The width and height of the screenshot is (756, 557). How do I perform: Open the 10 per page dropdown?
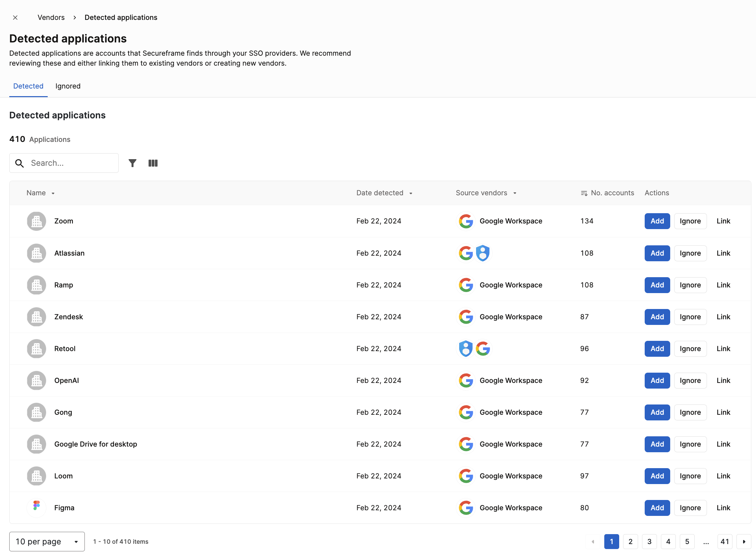pos(47,542)
